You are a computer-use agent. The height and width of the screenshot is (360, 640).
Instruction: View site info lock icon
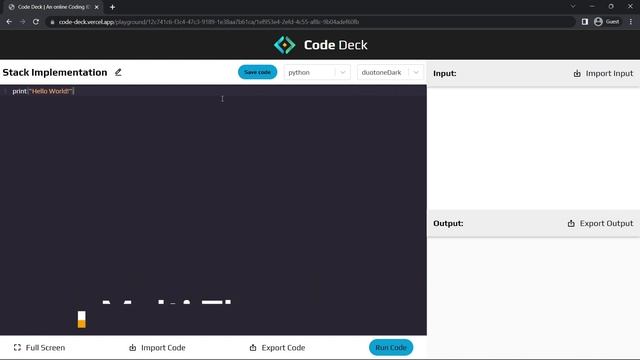[x=52, y=22]
